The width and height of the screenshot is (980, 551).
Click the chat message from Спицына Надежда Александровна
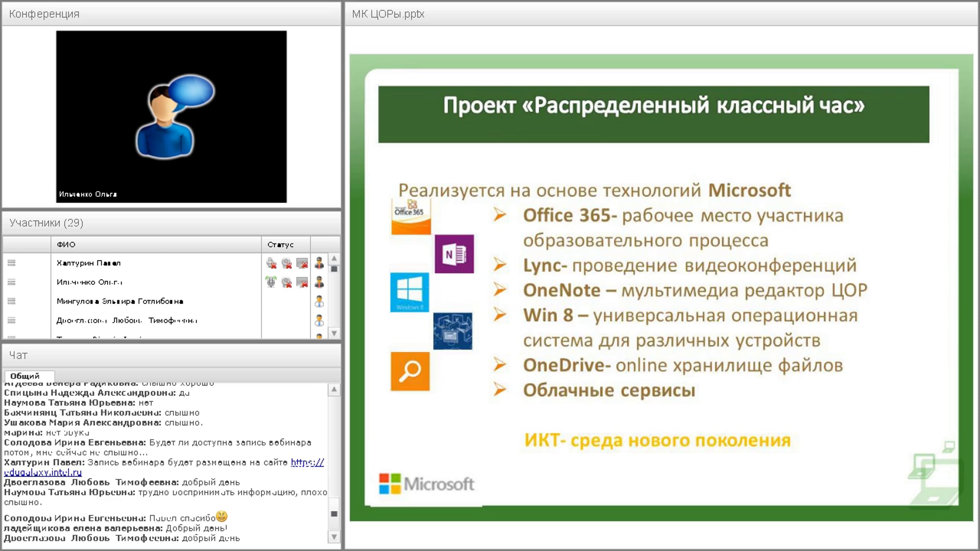pos(97,393)
